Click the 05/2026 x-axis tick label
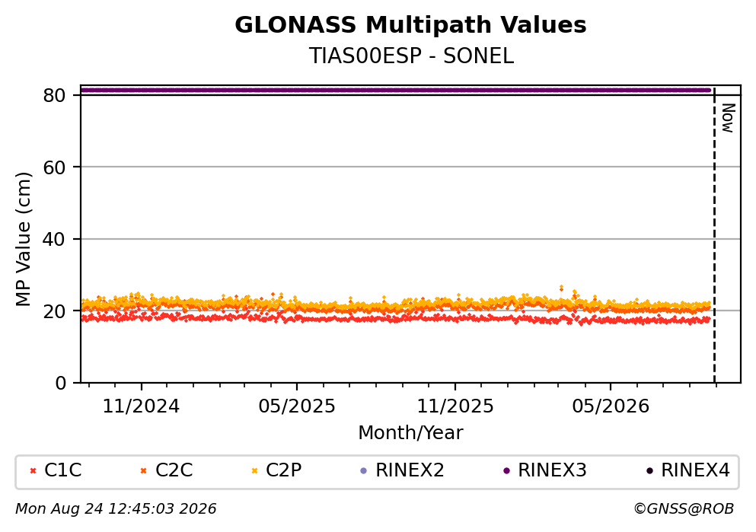Screen dimensions: 756x532 pos(611,406)
